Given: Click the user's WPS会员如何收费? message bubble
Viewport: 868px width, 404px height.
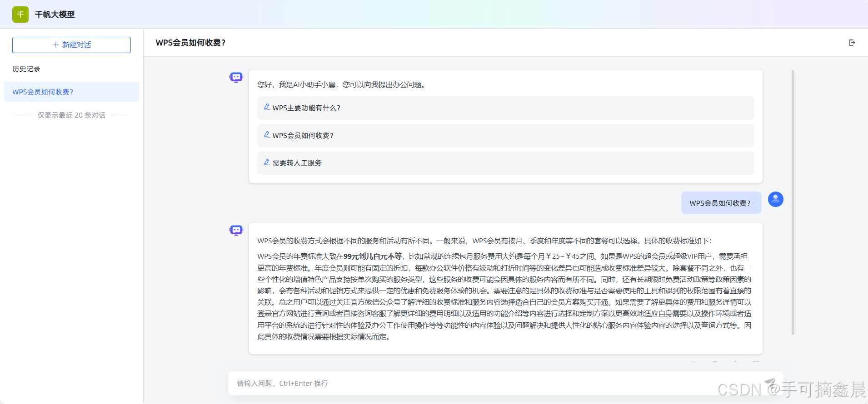Looking at the screenshot, I should tap(721, 202).
